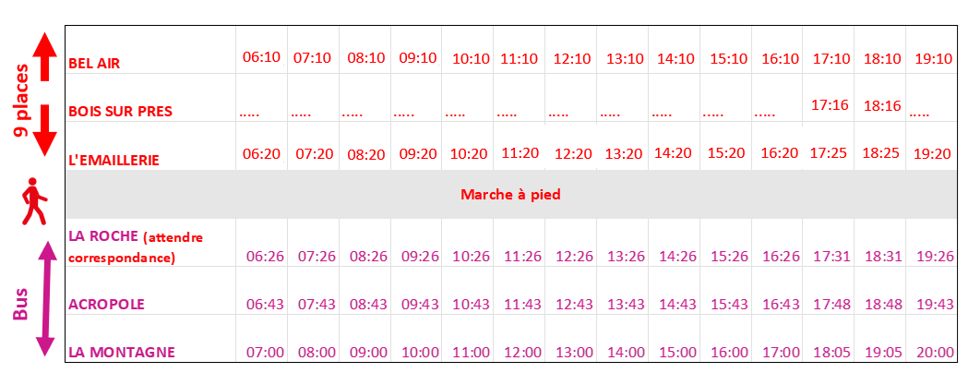This screenshot has width=980, height=373.
Task: Click the red downward arrow near L'EMAILLERIE
Action: point(45,130)
